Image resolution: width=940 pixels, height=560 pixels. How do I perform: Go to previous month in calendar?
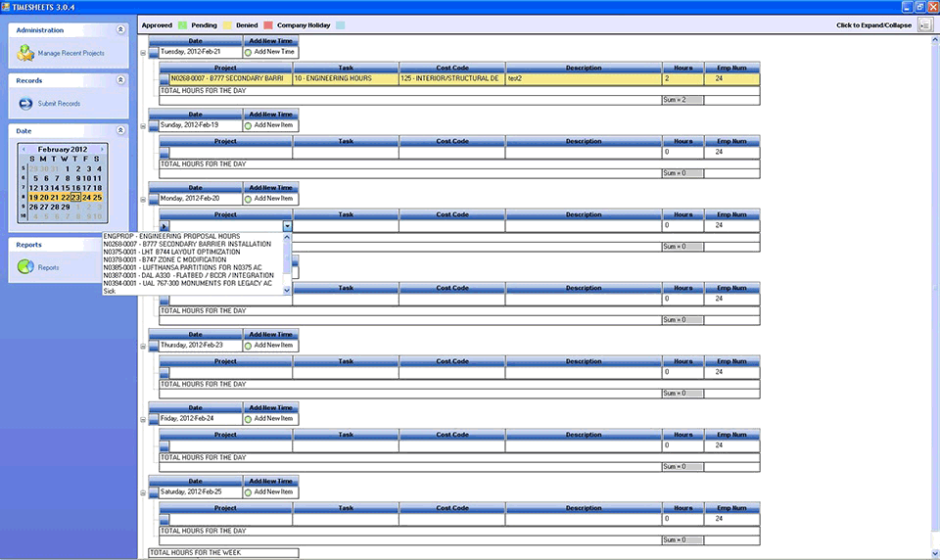pyautogui.click(x=23, y=149)
